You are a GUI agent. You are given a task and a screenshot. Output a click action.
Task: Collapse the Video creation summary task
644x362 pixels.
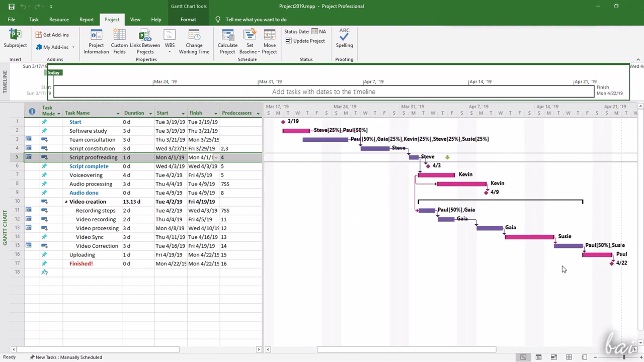tap(66, 202)
